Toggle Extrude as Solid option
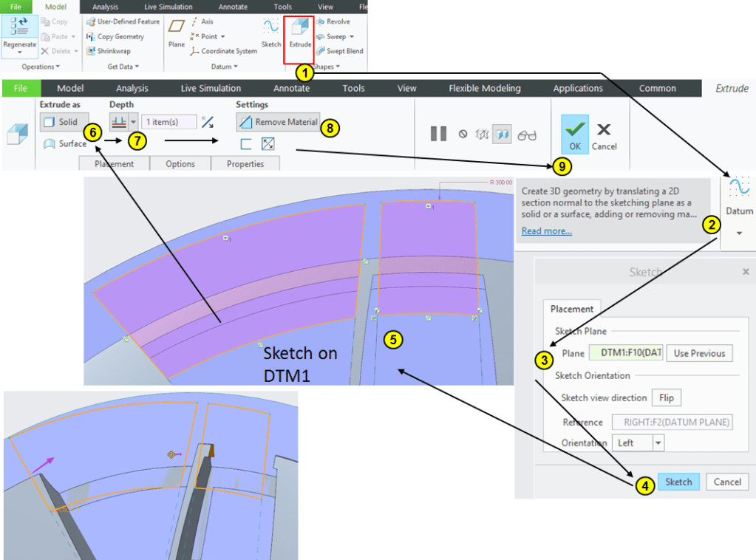This screenshot has width=756, height=560. click(63, 122)
